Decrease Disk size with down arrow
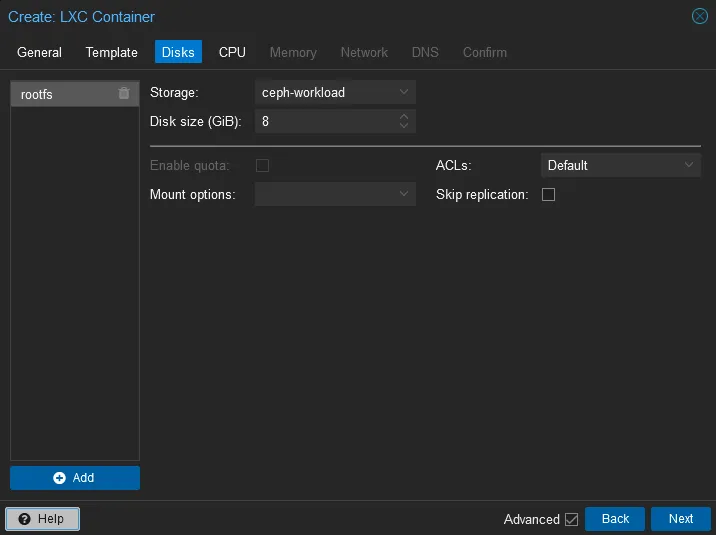Image resolution: width=716 pixels, height=535 pixels. coord(404,126)
